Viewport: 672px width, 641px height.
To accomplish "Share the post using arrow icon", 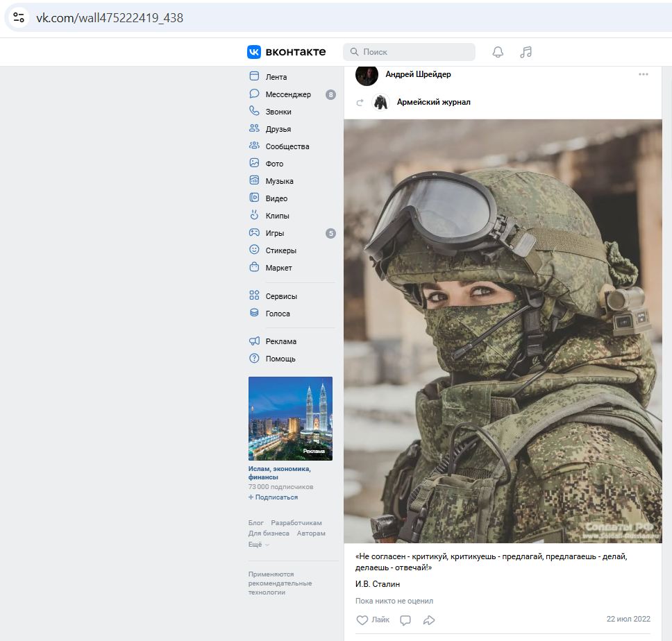I will click(x=429, y=620).
